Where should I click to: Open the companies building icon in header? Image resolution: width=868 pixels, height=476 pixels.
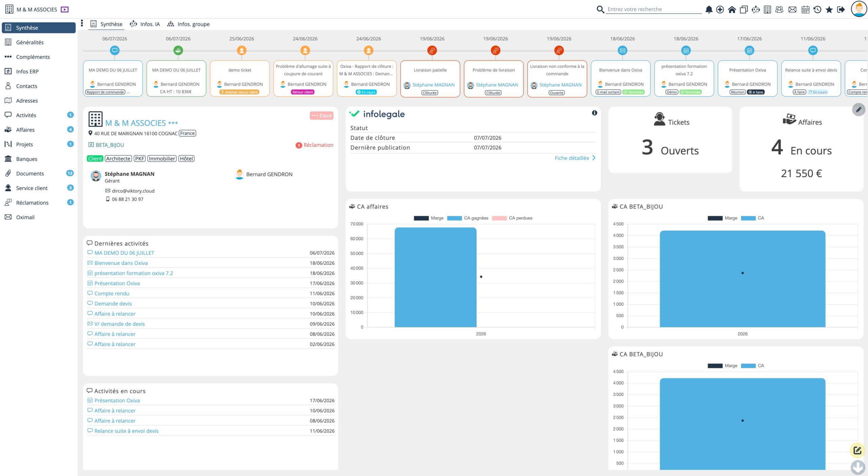(x=767, y=9)
